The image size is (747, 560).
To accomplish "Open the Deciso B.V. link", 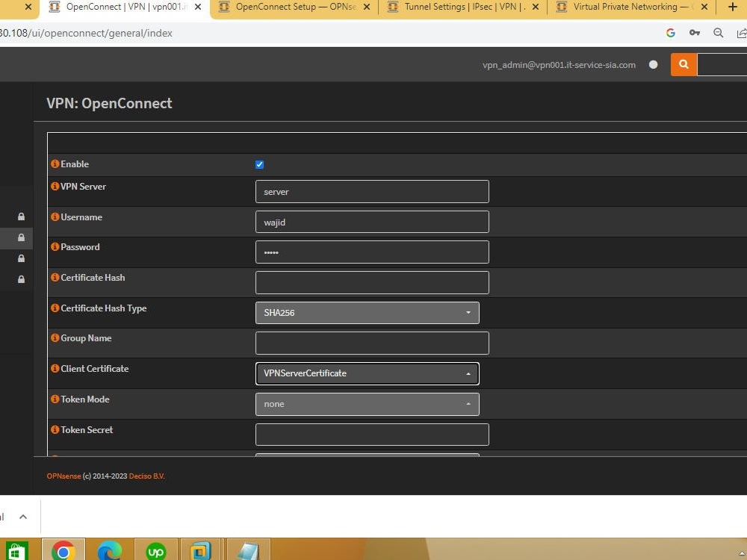I will [x=147, y=476].
